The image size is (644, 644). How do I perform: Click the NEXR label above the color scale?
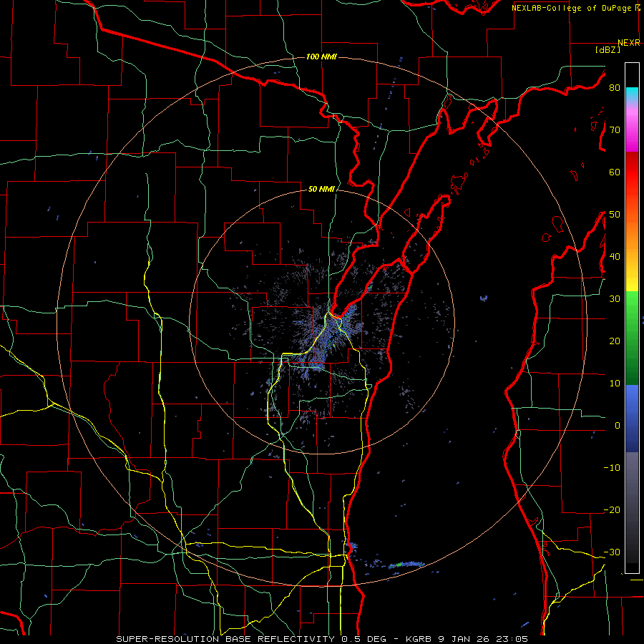click(629, 43)
